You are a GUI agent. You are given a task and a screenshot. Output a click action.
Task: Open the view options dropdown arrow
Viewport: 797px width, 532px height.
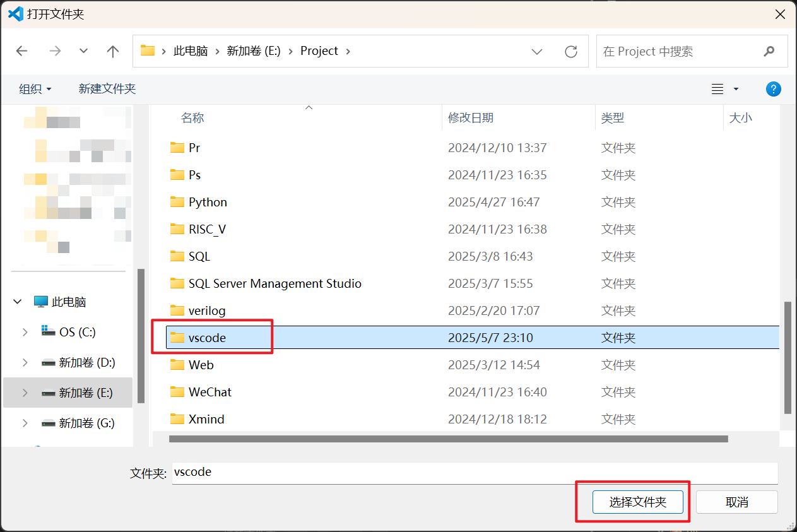pyautogui.click(x=736, y=89)
